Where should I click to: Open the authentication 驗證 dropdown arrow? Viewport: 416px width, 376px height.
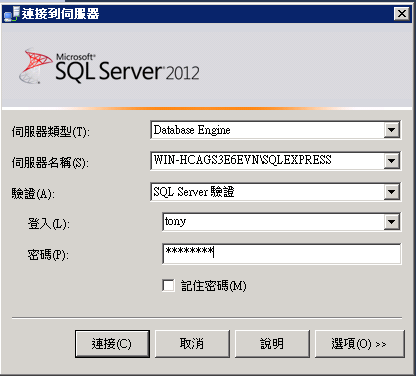(x=392, y=192)
